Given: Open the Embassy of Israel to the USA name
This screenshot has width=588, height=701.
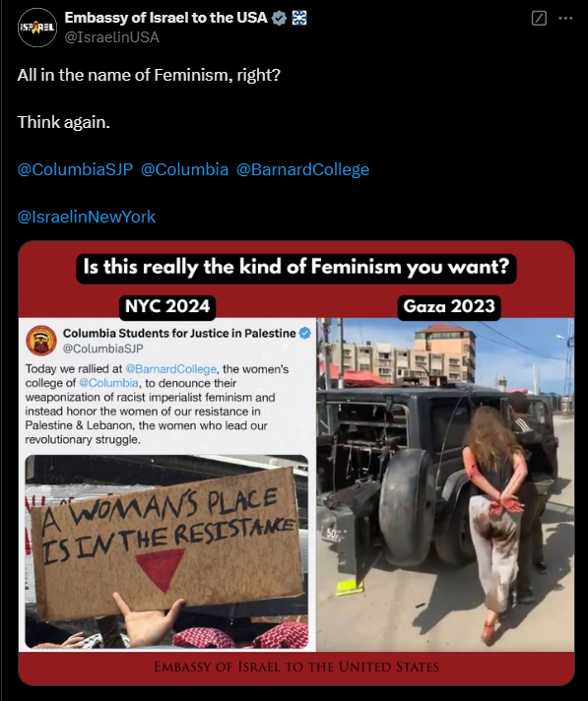Looking at the screenshot, I should [x=165, y=18].
